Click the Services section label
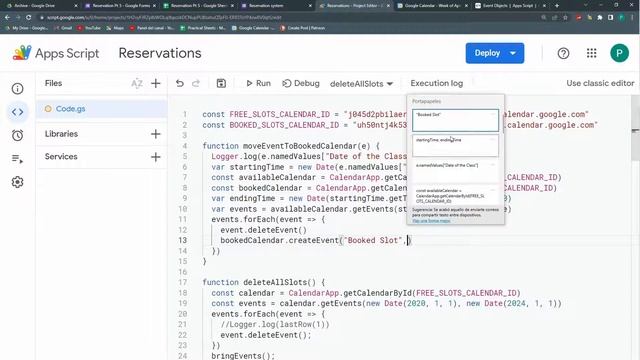640x360 pixels. click(61, 157)
